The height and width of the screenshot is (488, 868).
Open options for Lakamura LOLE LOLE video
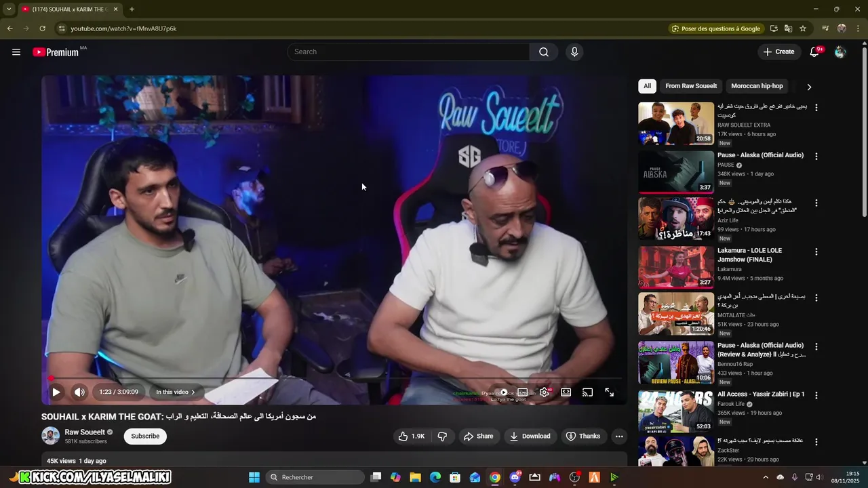[x=816, y=251]
